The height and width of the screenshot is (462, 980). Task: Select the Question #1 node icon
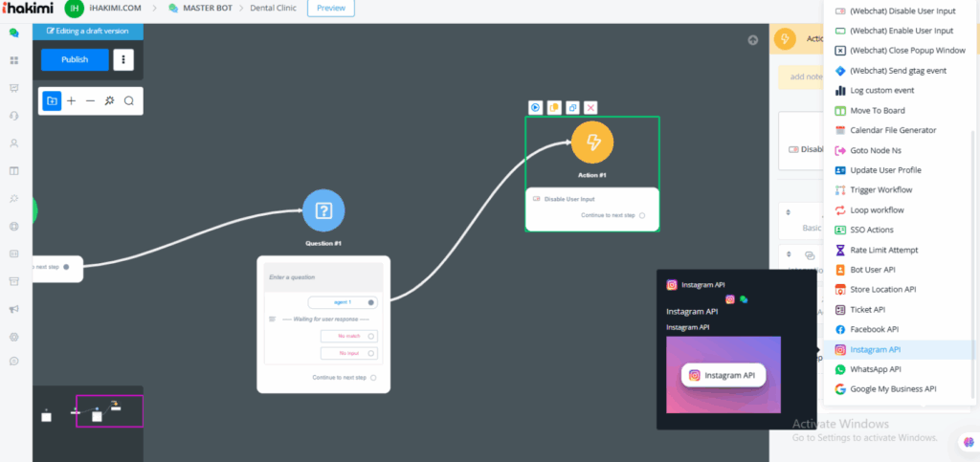[x=323, y=210]
